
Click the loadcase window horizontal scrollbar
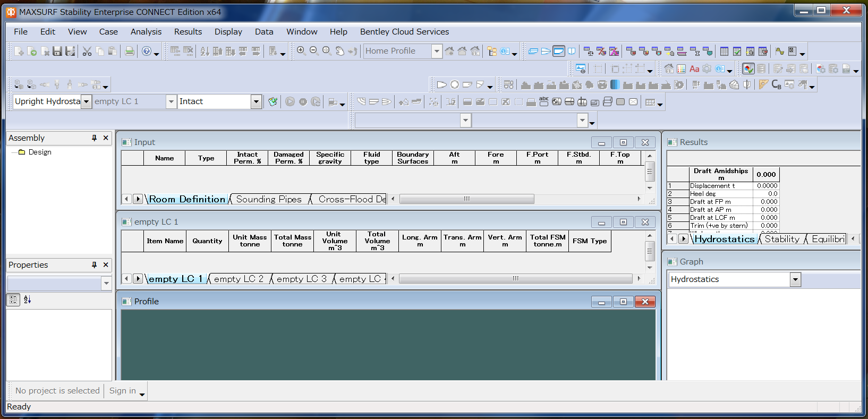[516, 279]
